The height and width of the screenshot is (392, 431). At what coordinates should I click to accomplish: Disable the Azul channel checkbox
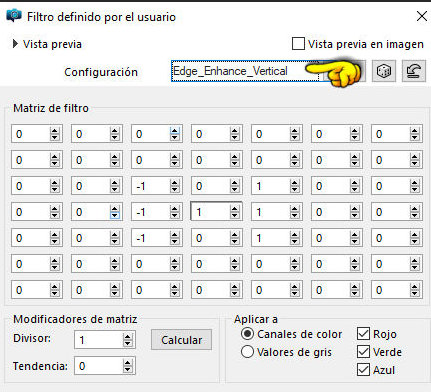coord(363,370)
